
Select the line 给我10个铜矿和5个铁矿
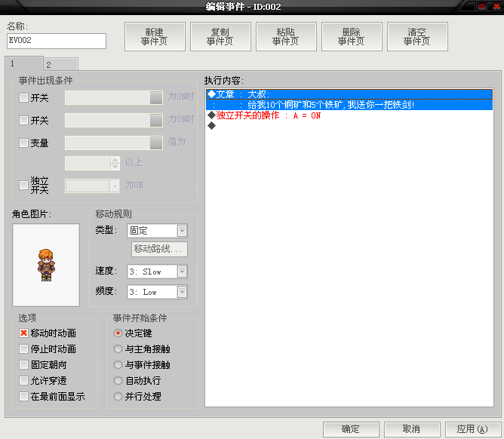click(x=349, y=105)
